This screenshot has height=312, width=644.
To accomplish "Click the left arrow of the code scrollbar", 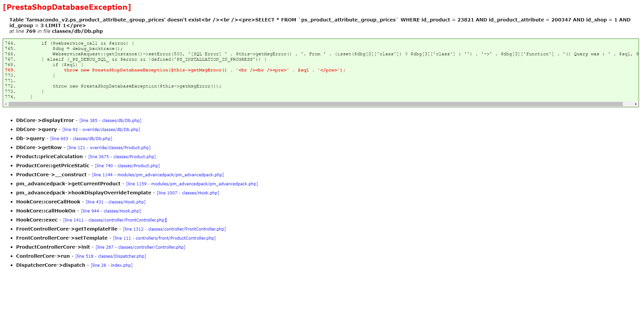I will (x=6, y=104).
